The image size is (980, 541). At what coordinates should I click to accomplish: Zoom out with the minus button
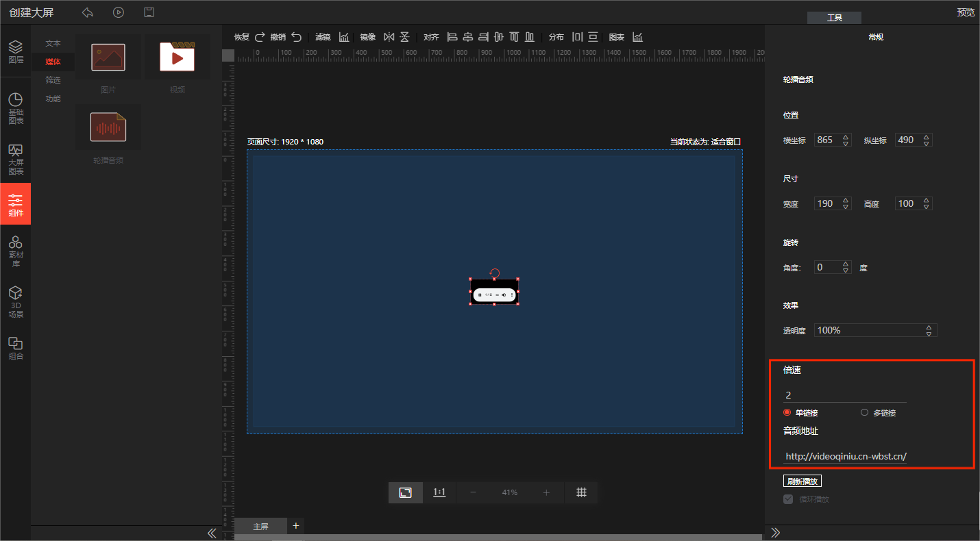click(472, 492)
